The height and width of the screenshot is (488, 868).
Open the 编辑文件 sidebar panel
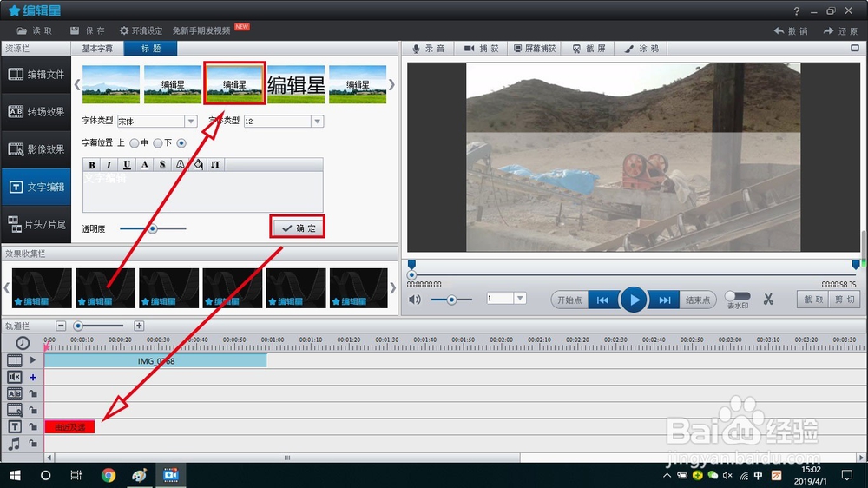(36, 74)
